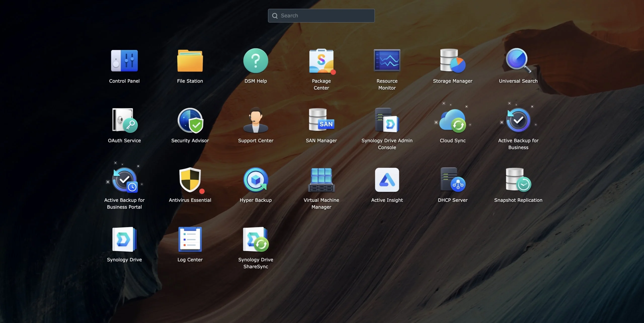Open Virtual Machine Manager
The width and height of the screenshot is (644, 323).
pyautogui.click(x=321, y=180)
